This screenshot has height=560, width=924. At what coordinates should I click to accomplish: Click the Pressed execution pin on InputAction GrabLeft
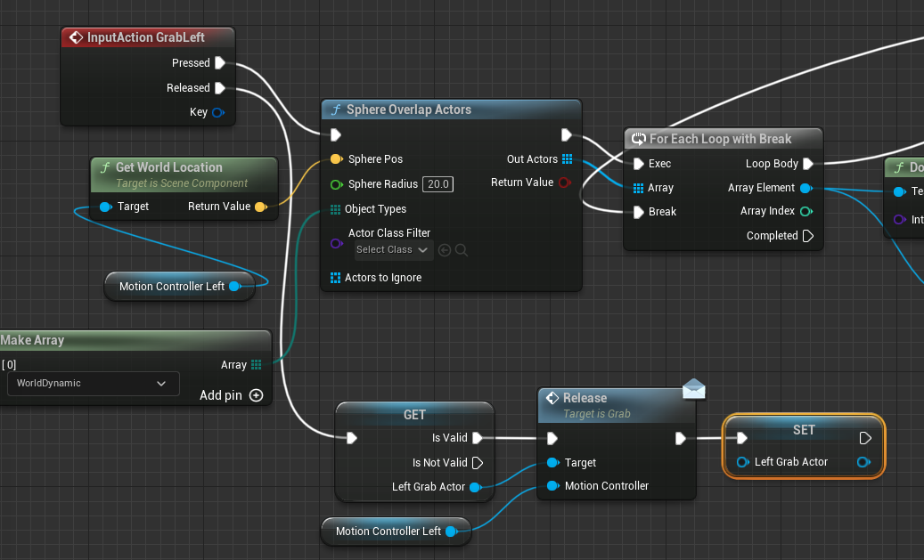[x=220, y=63]
